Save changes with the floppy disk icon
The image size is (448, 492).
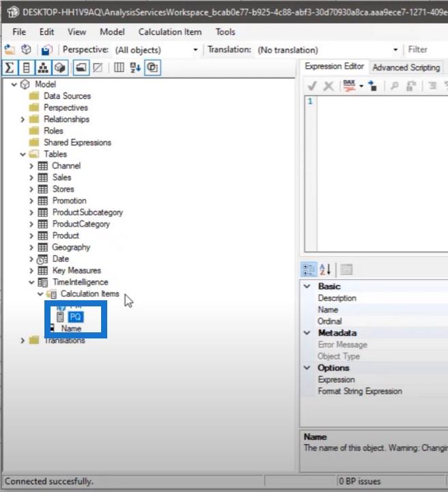point(46,50)
